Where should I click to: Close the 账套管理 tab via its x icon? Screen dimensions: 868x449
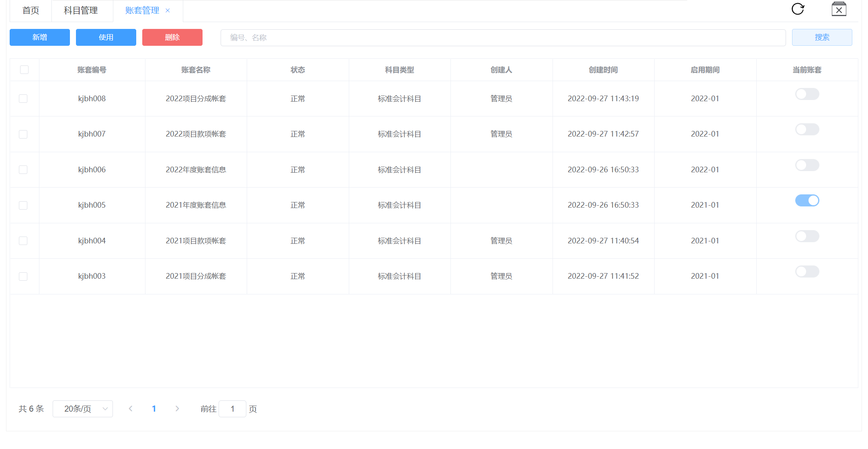coord(168,11)
